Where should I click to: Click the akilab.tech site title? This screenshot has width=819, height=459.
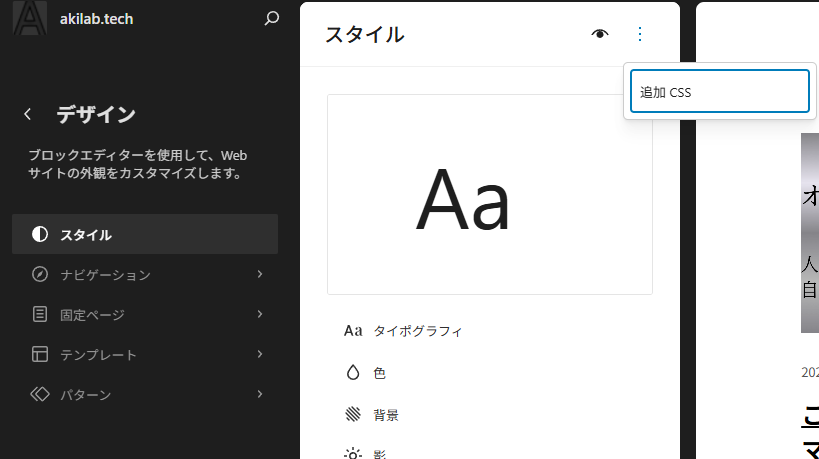coord(96,18)
